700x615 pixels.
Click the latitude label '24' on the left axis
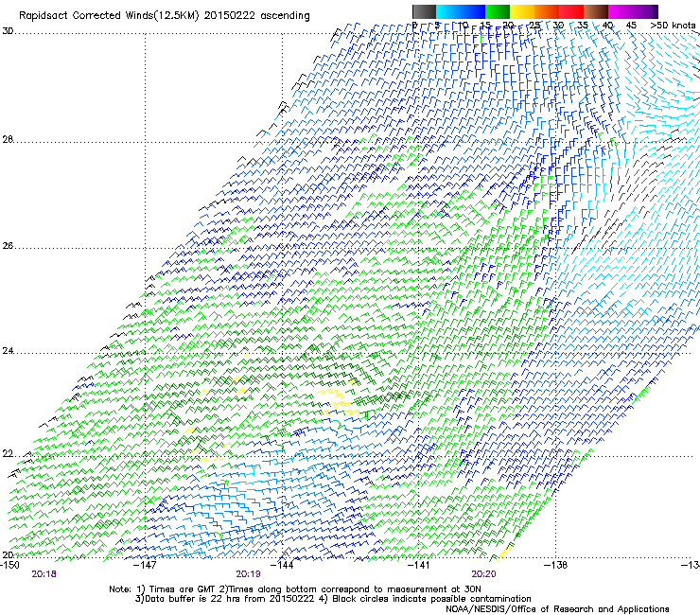pos(8,351)
